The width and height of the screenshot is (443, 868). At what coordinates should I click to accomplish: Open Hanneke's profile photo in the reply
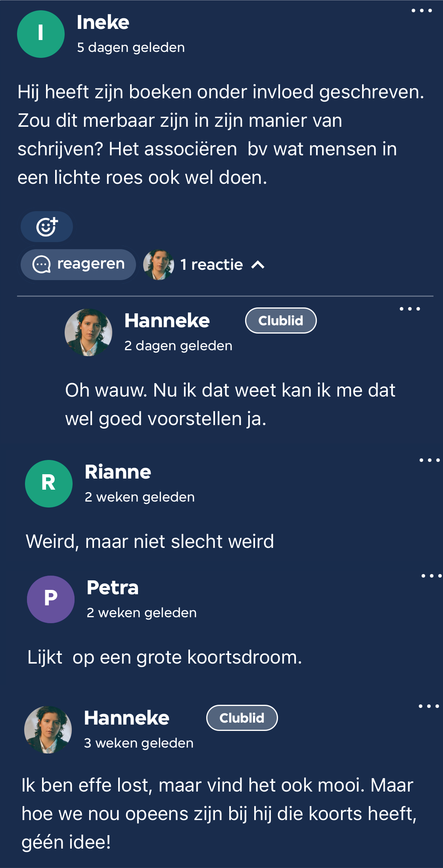(88, 332)
